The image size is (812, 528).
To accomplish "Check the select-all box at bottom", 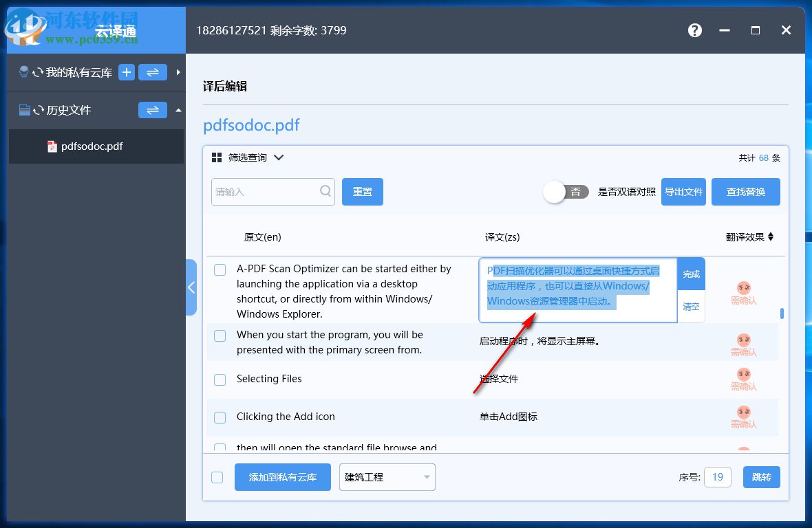I will 217,477.
